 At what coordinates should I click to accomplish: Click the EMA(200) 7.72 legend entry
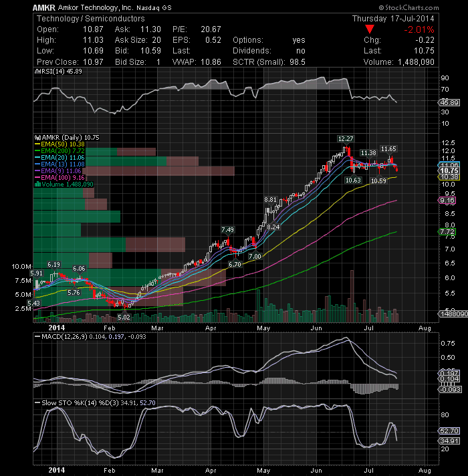pyautogui.click(x=60, y=151)
